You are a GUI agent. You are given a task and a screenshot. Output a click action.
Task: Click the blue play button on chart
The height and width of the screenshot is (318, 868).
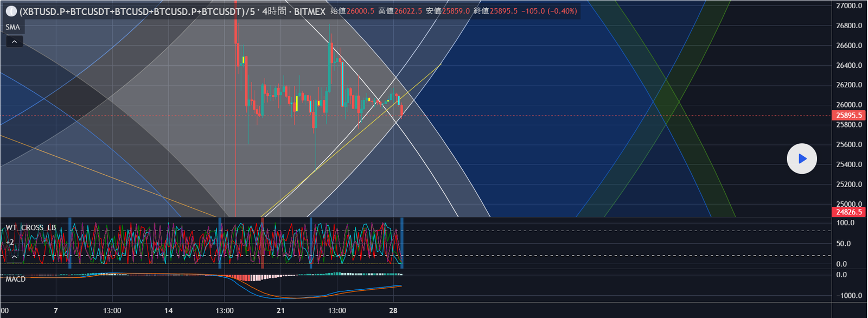[x=801, y=158]
